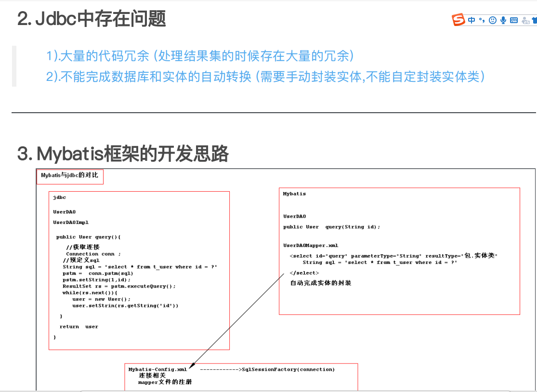Click the "</select>" closing tag
The height and width of the screenshot is (392, 537).
pos(304,273)
